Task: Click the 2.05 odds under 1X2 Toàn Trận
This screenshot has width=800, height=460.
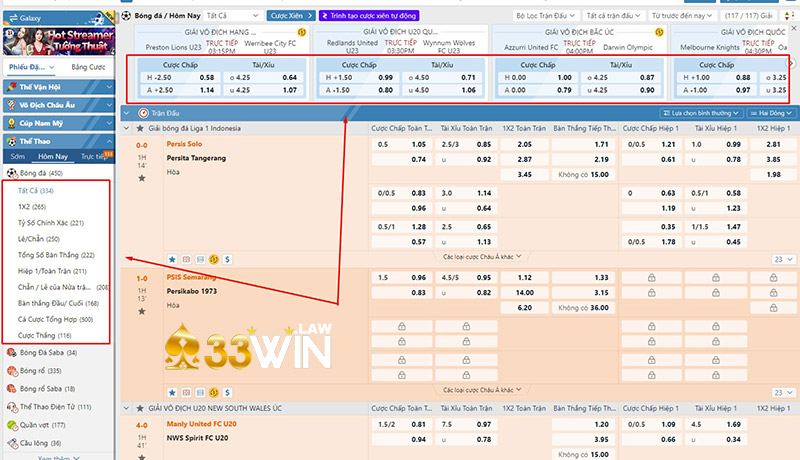Action: (x=524, y=144)
